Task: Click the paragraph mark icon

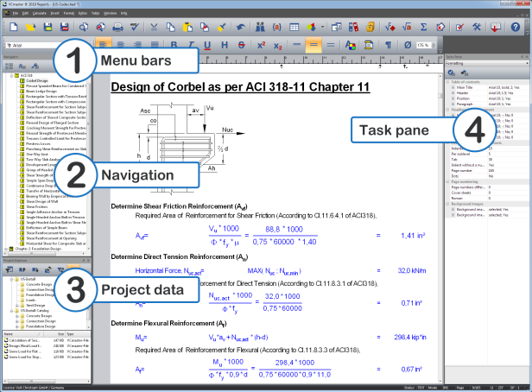Action: (x=388, y=43)
